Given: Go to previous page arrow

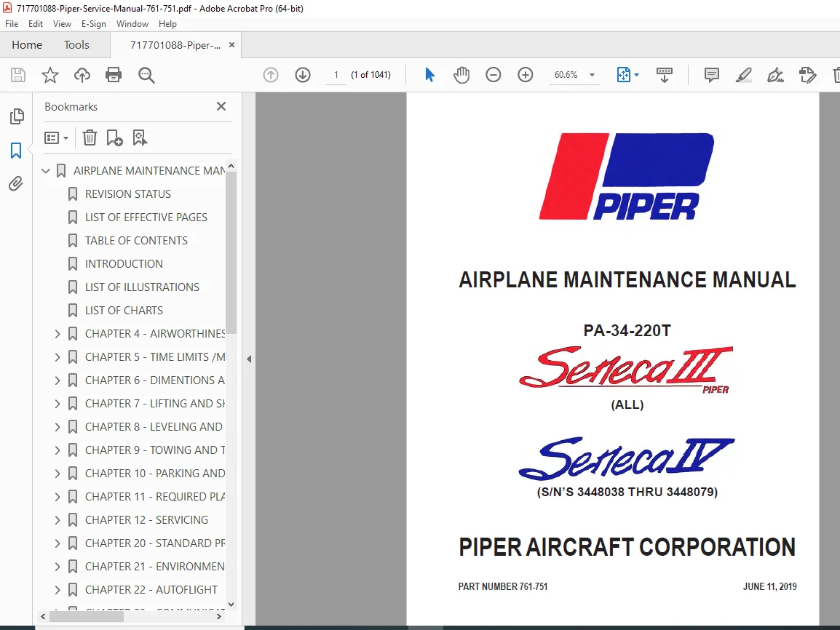Looking at the screenshot, I should [x=271, y=75].
